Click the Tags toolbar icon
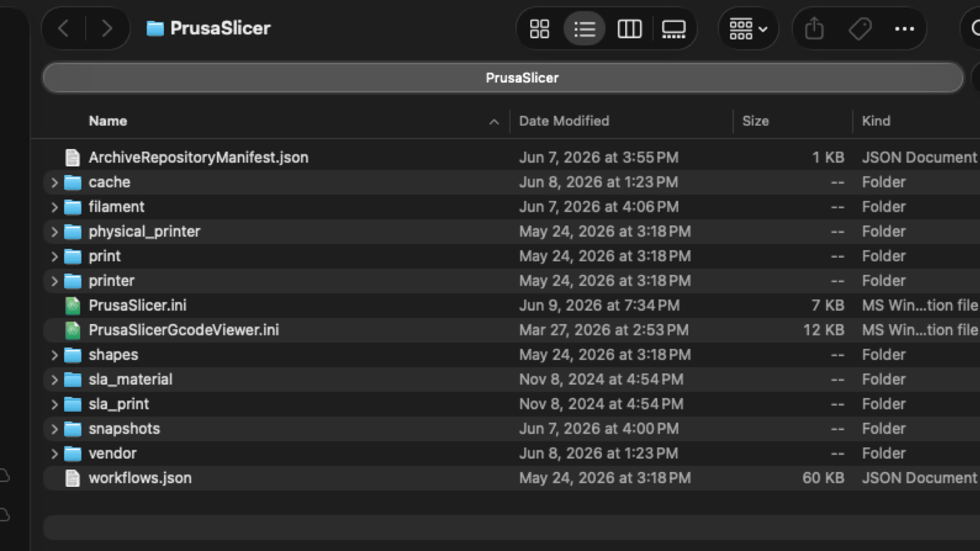980x551 pixels. [860, 29]
